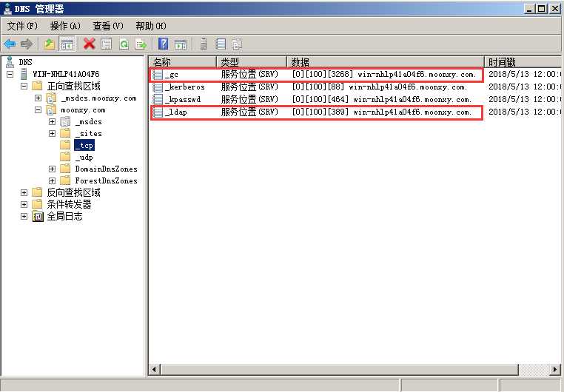The width and height of the screenshot is (564, 392).
Task: Click the zone icon beside moonxy.com
Action: 51,109
